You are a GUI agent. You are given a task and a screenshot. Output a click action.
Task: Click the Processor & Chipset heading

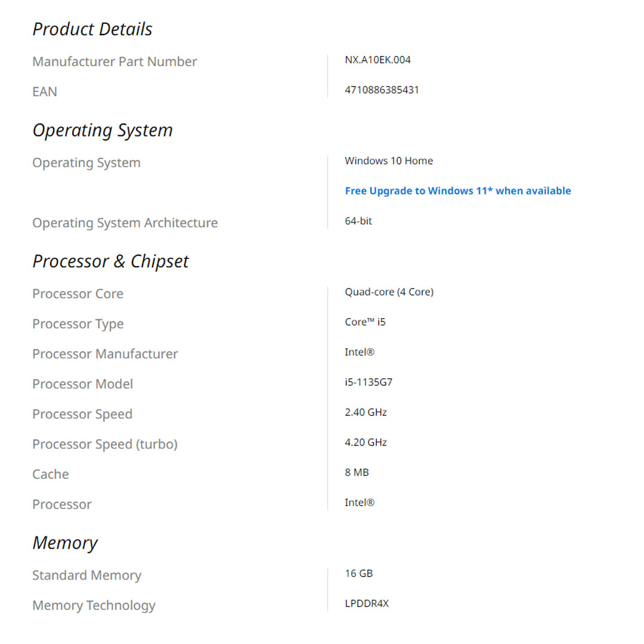(110, 261)
